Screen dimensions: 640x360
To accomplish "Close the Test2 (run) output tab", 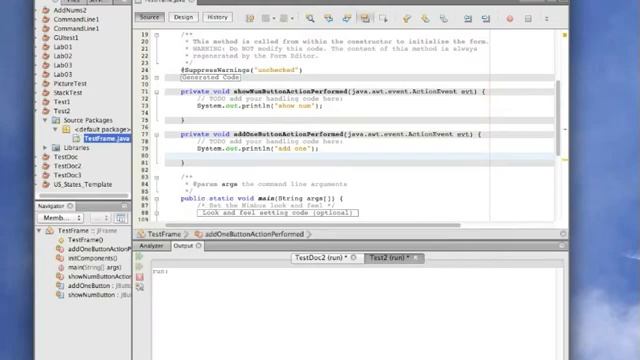I will coord(416,258).
